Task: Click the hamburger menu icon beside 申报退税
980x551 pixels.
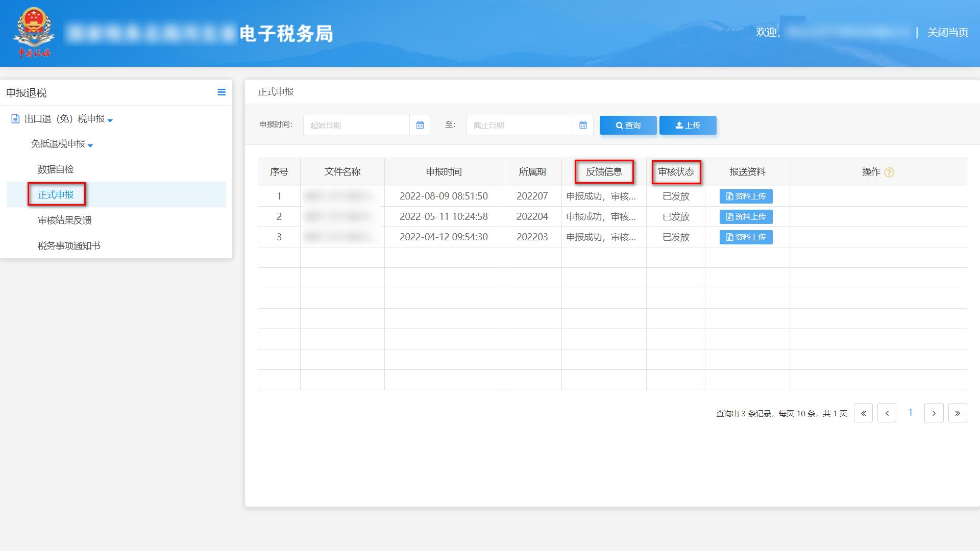Action: coord(222,92)
